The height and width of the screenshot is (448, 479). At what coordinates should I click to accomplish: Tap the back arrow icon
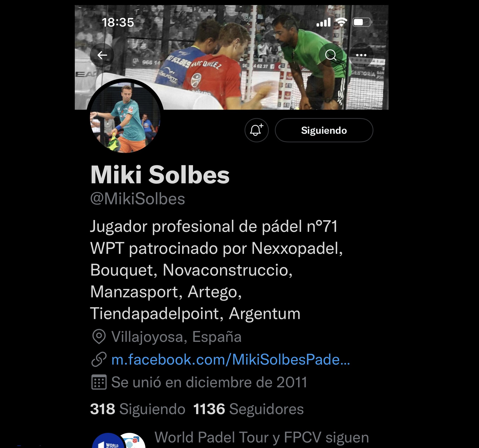pos(102,55)
